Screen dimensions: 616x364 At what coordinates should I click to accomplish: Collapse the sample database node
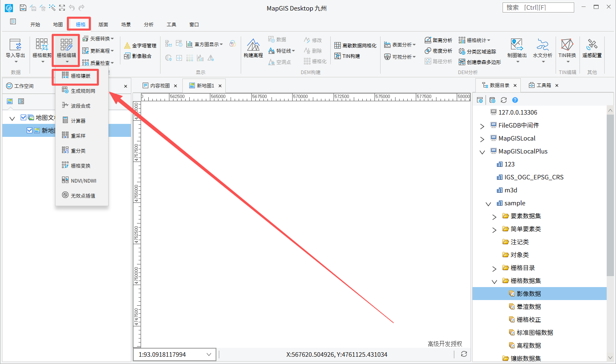tap(488, 204)
